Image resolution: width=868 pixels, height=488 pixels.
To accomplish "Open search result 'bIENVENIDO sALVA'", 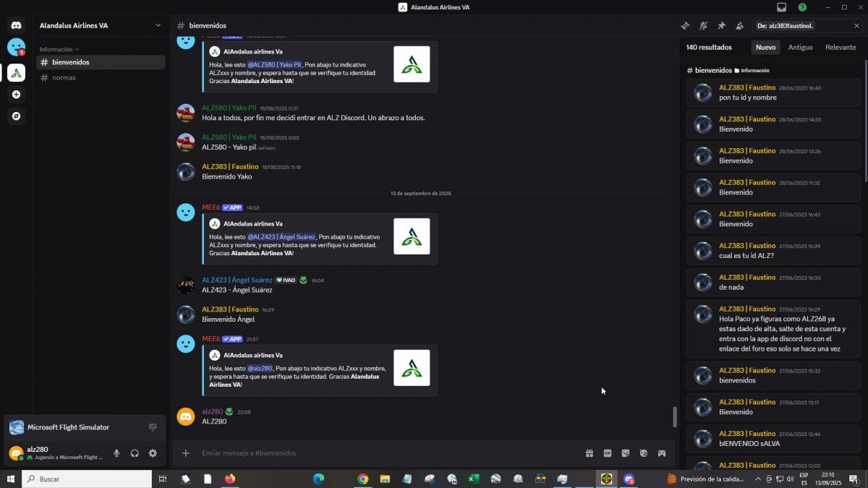I will tap(773, 439).
